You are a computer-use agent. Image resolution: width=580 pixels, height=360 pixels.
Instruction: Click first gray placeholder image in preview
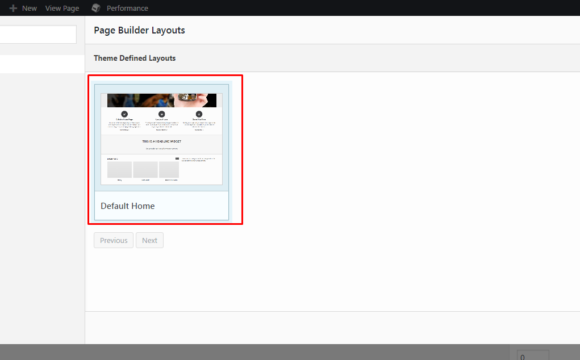tap(119, 169)
